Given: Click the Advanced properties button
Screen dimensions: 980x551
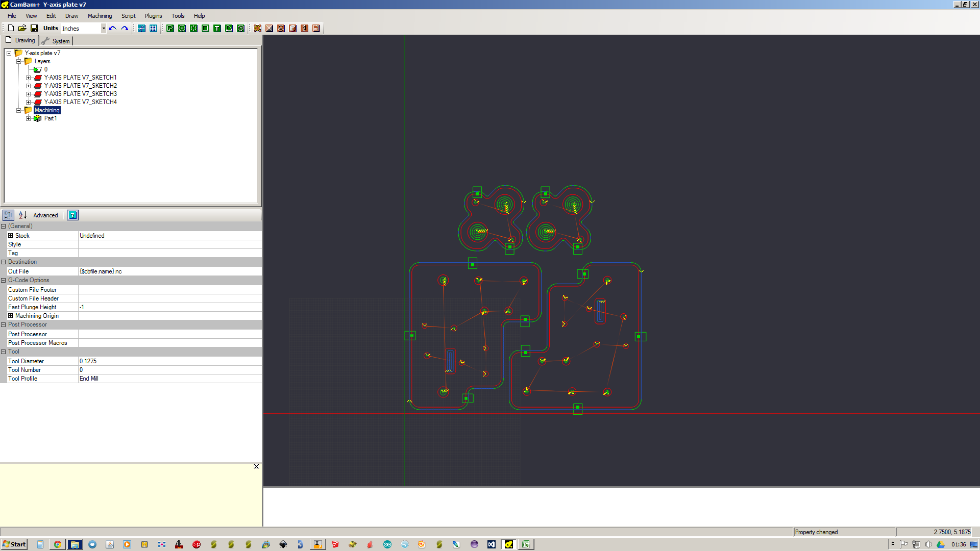Looking at the screenshot, I should pos(44,215).
